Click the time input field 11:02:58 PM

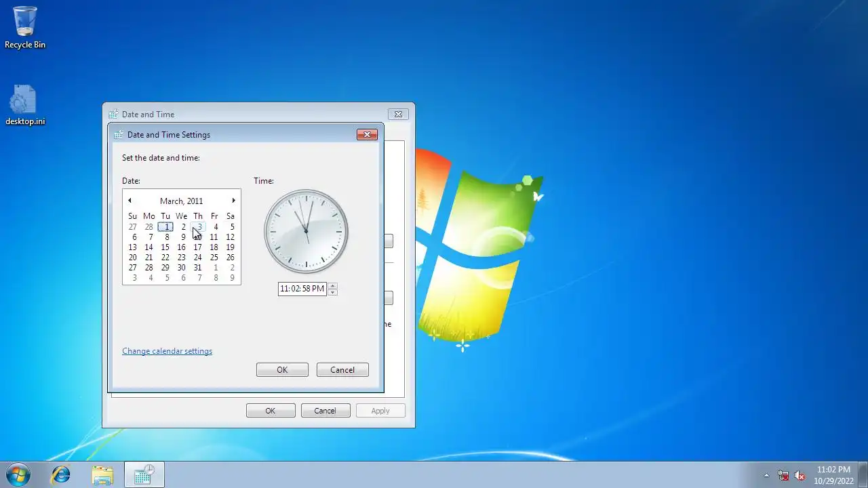(302, 289)
